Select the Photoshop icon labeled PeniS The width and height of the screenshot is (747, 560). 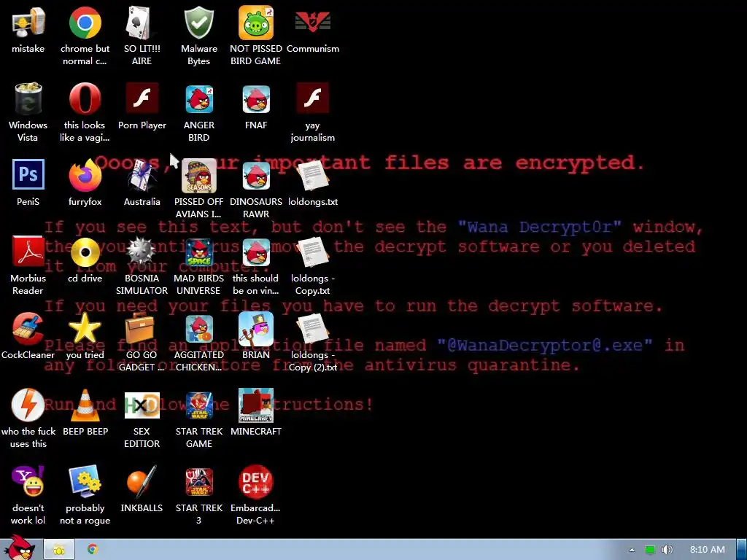point(28,175)
